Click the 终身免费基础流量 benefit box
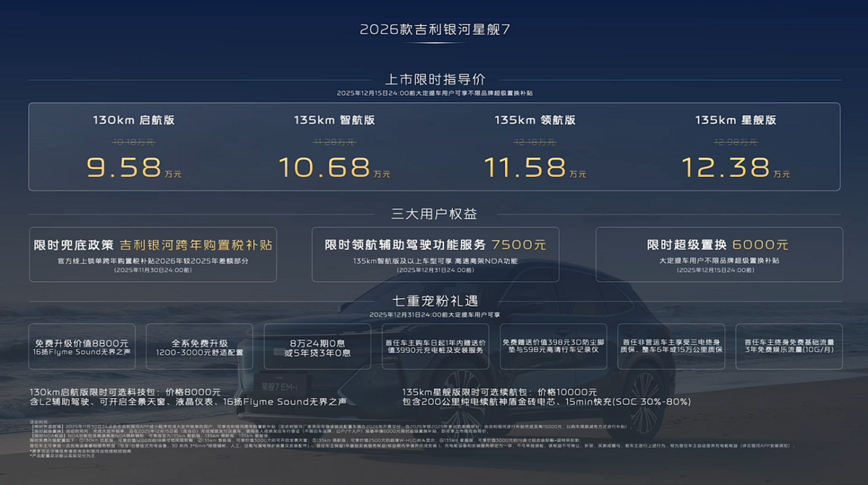This screenshot has width=868, height=485. tap(788, 347)
